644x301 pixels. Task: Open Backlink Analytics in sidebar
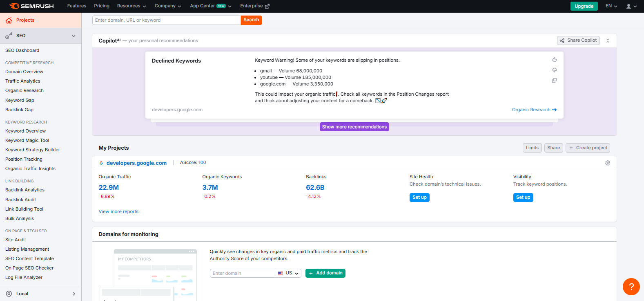(x=25, y=190)
